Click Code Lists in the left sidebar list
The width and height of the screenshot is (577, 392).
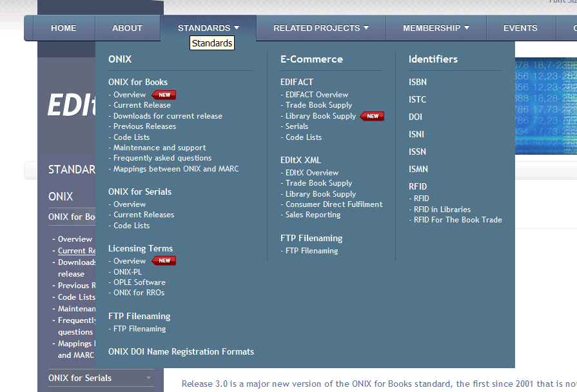click(77, 297)
